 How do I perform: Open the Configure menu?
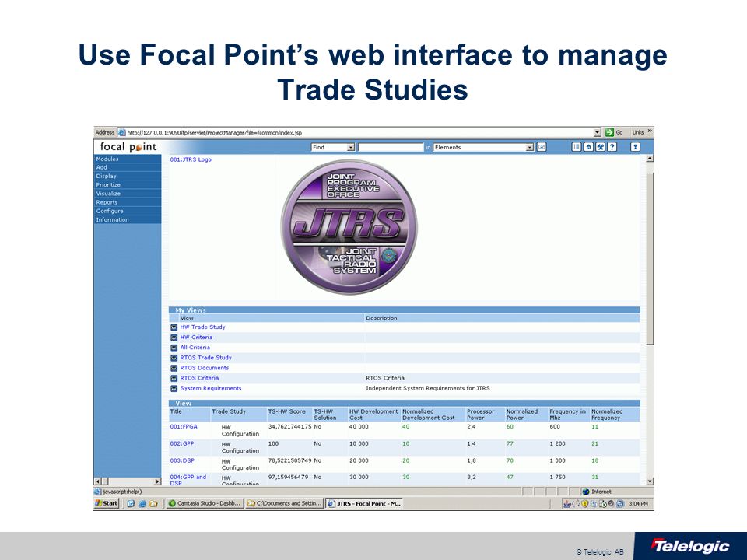tap(128, 211)
